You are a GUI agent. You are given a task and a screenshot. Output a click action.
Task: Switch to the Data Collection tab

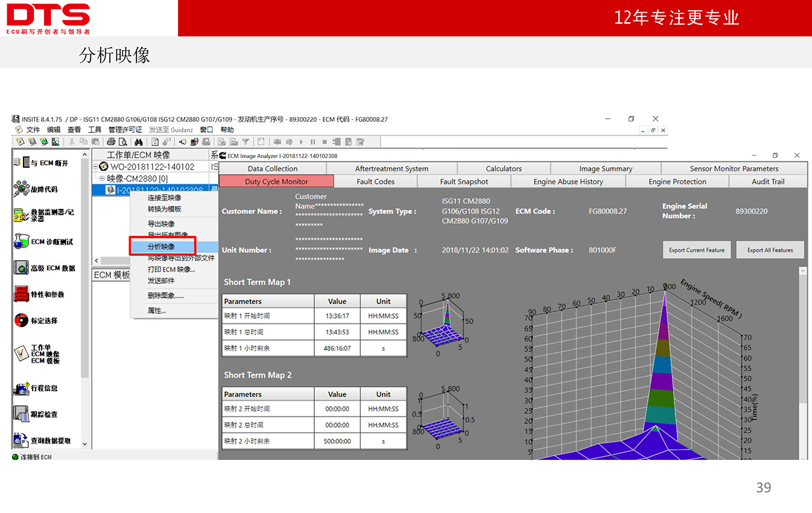click(x=273, y=168)
